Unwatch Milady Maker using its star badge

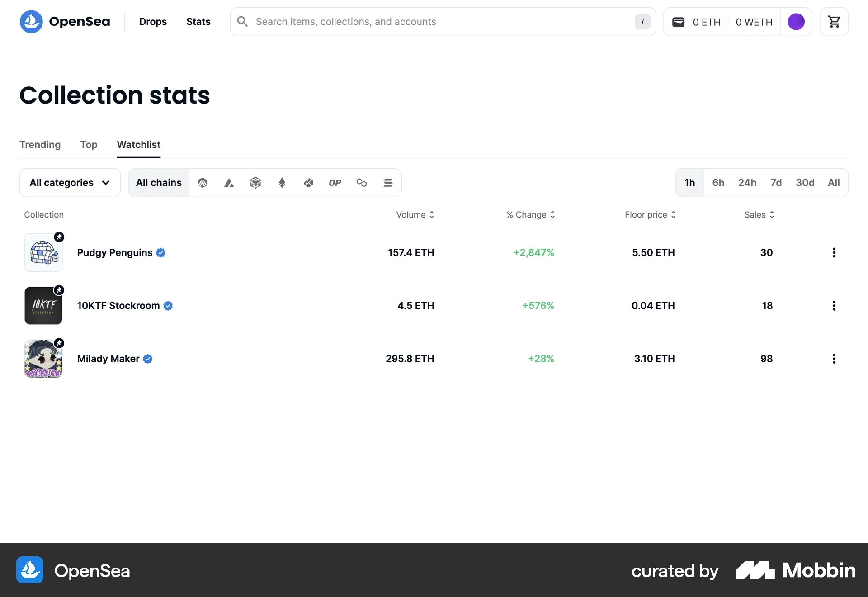pyautogui.click(x=59, y=343)
